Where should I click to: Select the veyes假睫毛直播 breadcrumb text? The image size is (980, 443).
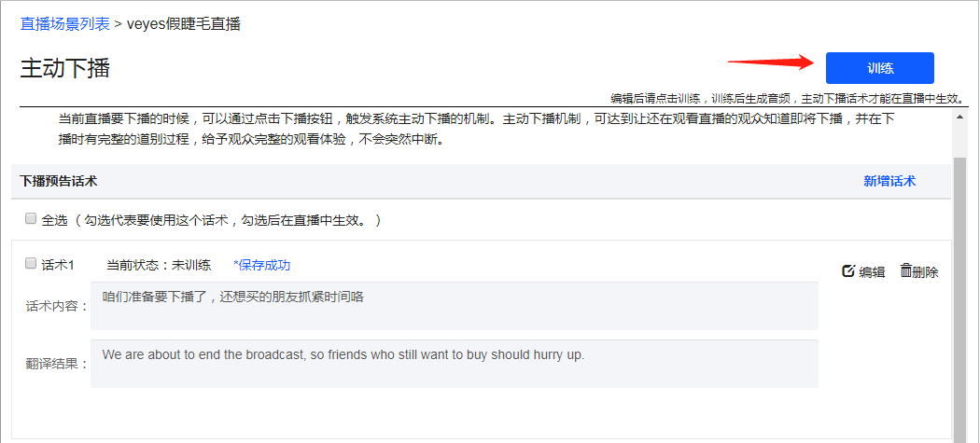[184, 24]
